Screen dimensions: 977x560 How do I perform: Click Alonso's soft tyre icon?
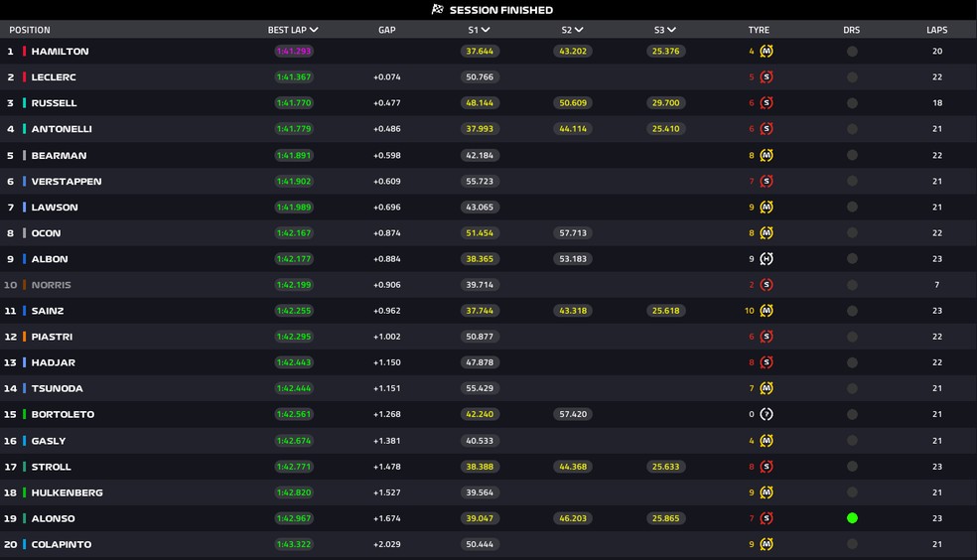767,518
